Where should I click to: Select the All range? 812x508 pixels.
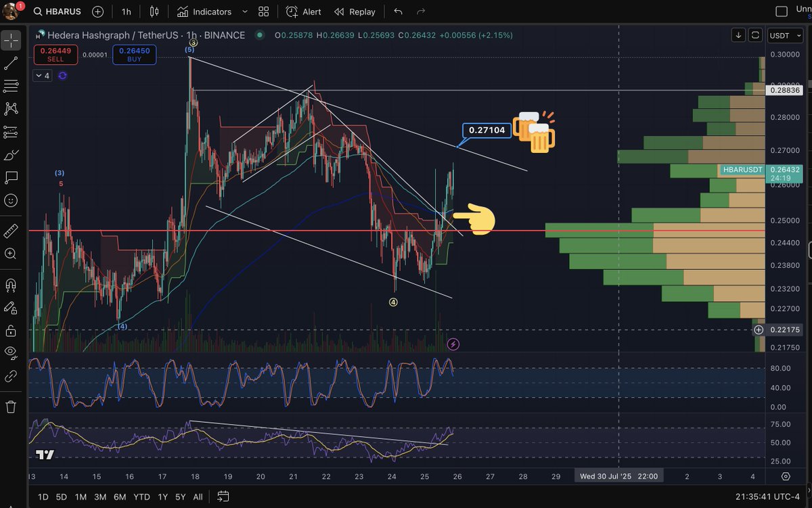point(198,497)
